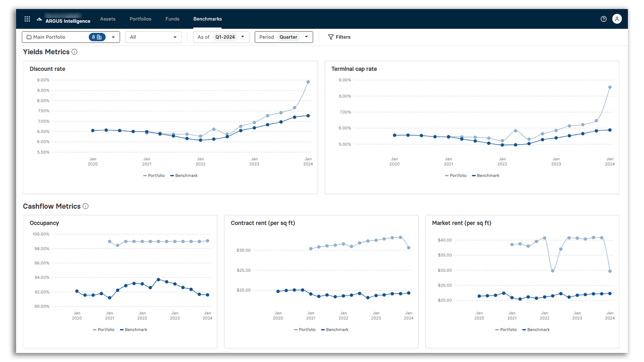Viewport: 644px width, 362px height.
Task: Toggle the Portfolio series in Discount rate legend
Action: point(154,175)
